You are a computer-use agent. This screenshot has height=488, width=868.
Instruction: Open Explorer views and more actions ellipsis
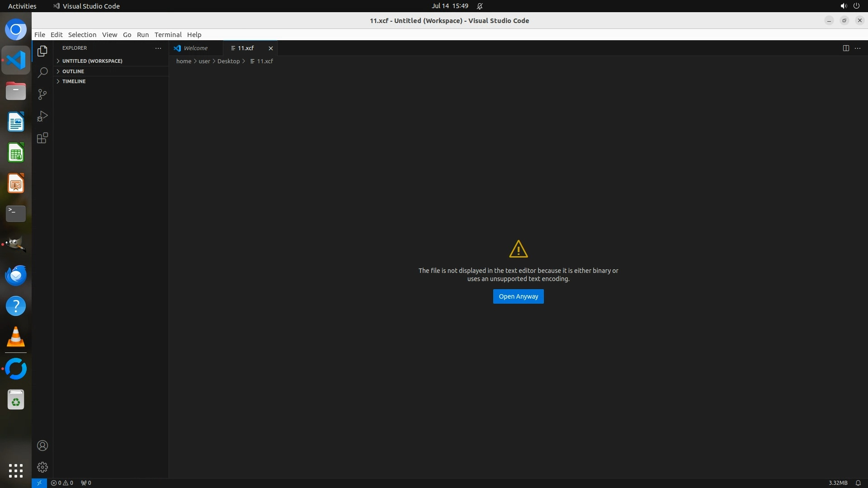[158, 48]
